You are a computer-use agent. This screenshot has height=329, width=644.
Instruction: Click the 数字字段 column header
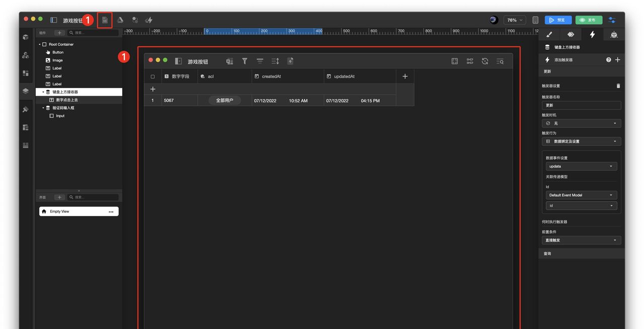tap(180, 77)
